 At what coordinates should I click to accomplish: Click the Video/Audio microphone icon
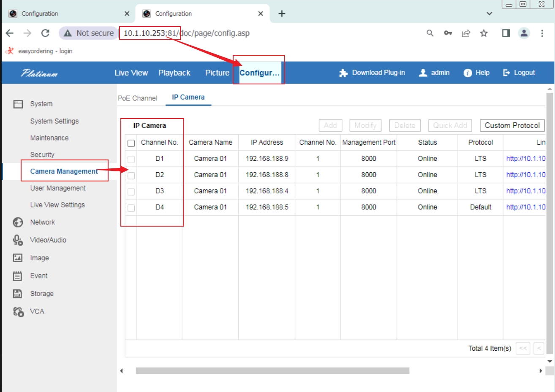(18, 240)
